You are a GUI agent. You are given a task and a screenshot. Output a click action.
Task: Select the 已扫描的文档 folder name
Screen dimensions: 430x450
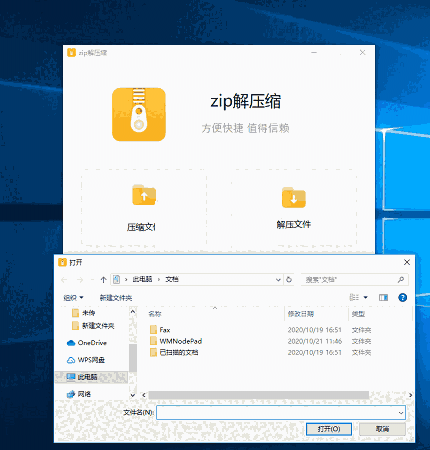(179, 352)
